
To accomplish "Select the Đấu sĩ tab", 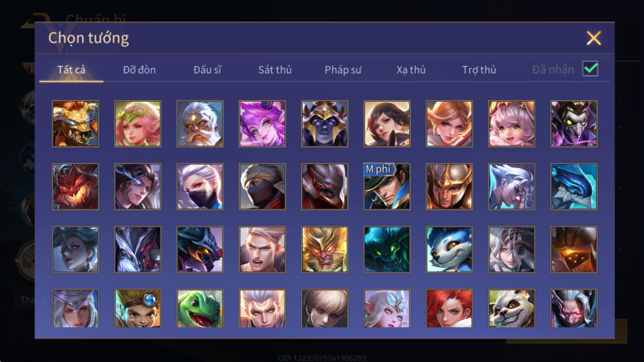I will pos(207,70).
